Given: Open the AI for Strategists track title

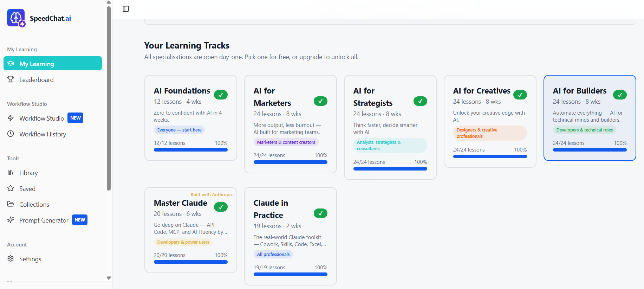Looking at the screenshot, I should (373, 97).
